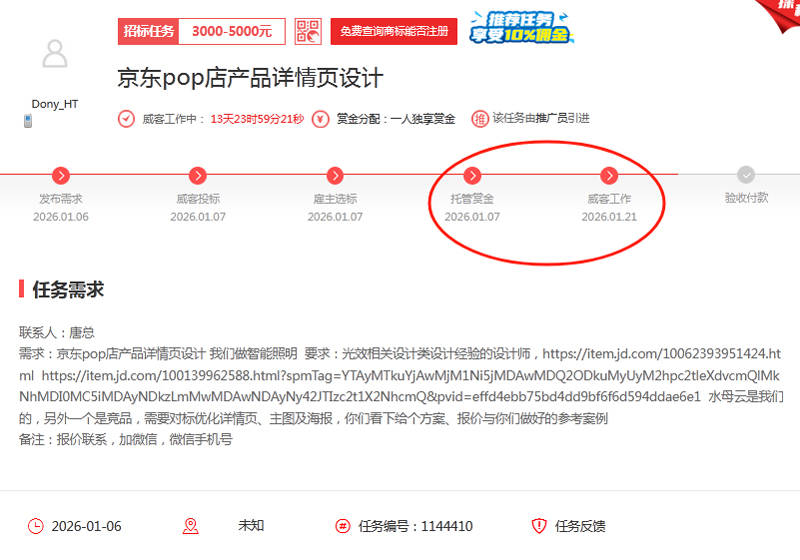
Task: Click the checkmark icon beside 威客工作中
Action: pyautogui.click(x=126, y=119)
